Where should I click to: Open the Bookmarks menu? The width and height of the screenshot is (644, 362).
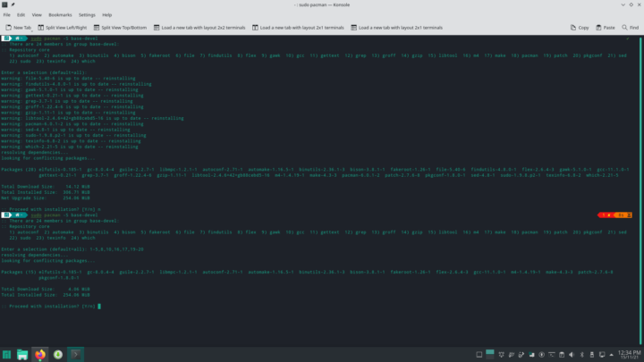[x=60, y=15]
